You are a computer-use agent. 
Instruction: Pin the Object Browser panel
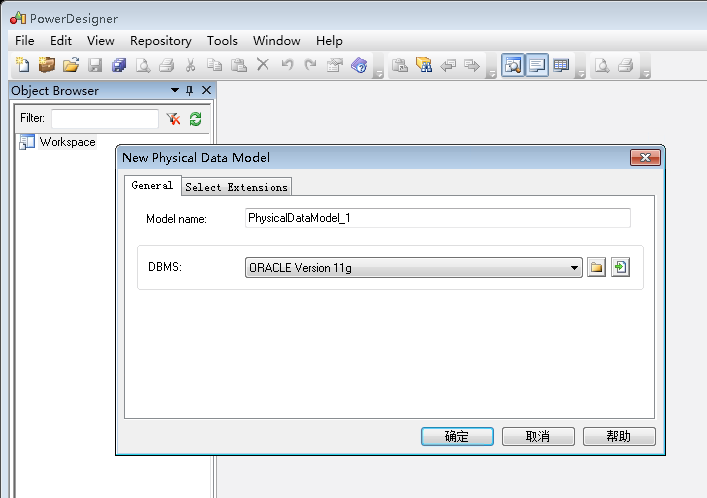[x=190, y=91]
